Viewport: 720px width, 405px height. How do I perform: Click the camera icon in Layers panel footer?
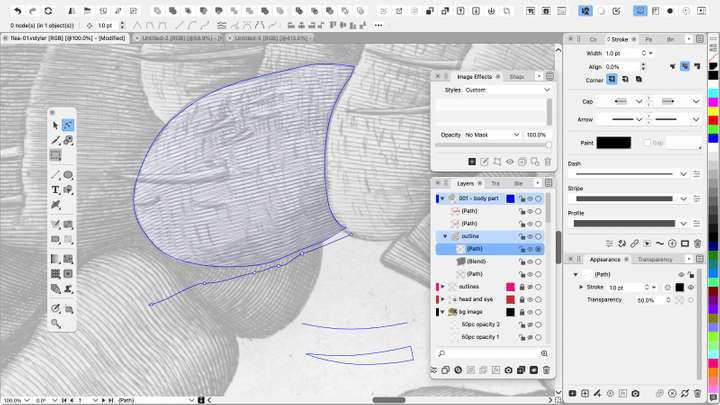click(x=508, y=370)
